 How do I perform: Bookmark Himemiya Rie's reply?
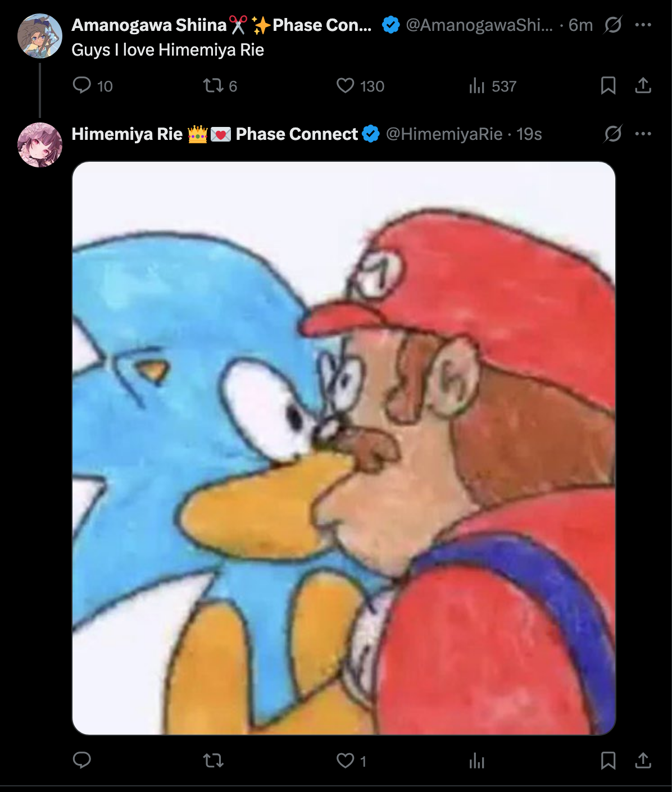(x=608, y=761)
